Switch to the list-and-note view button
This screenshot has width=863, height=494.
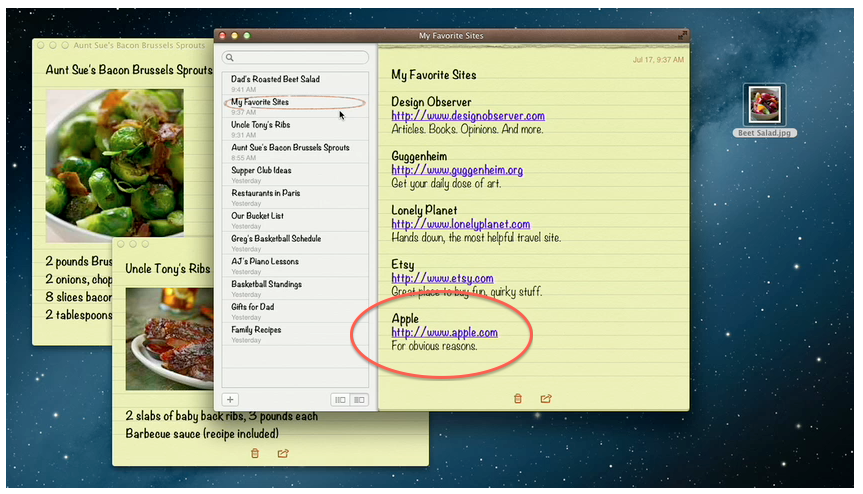(358, 400)
